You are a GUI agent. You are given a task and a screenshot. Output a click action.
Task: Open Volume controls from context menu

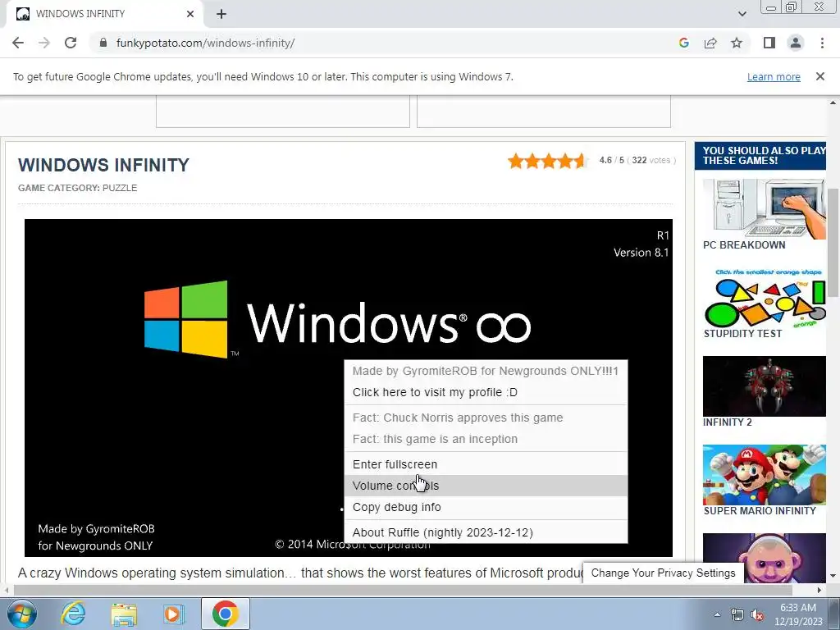point(486,486)
